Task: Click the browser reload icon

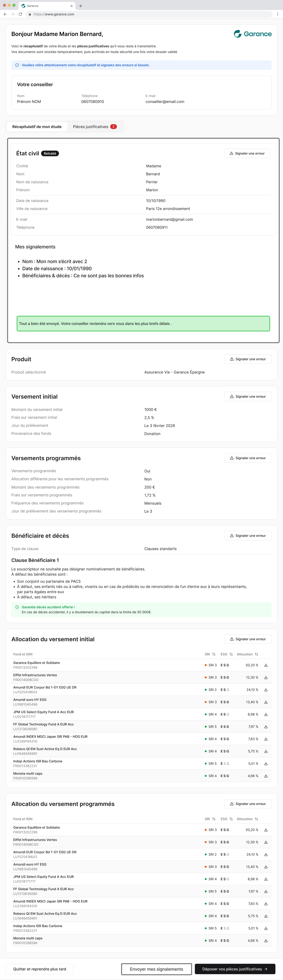Action: [x=20, y=14]
